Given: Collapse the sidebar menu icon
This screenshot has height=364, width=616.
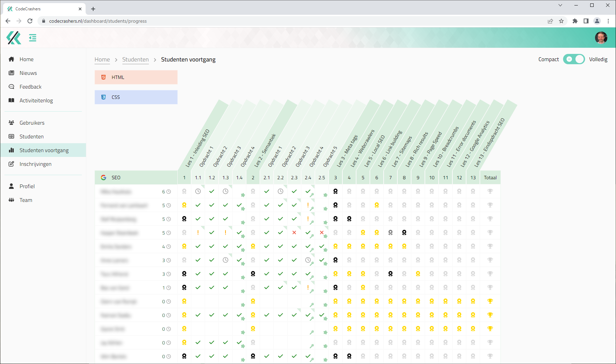Looking at the screenshot, I should point(33,38).
